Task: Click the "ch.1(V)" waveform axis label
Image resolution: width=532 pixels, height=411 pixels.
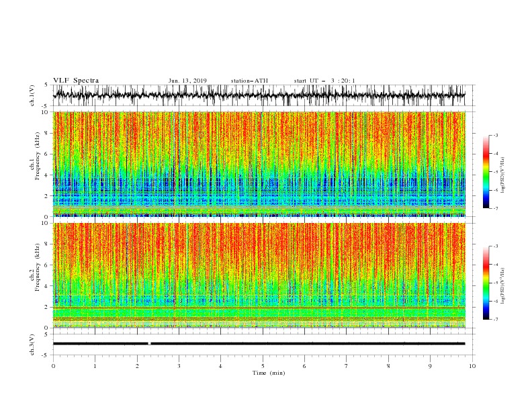Action: (32, 95)
